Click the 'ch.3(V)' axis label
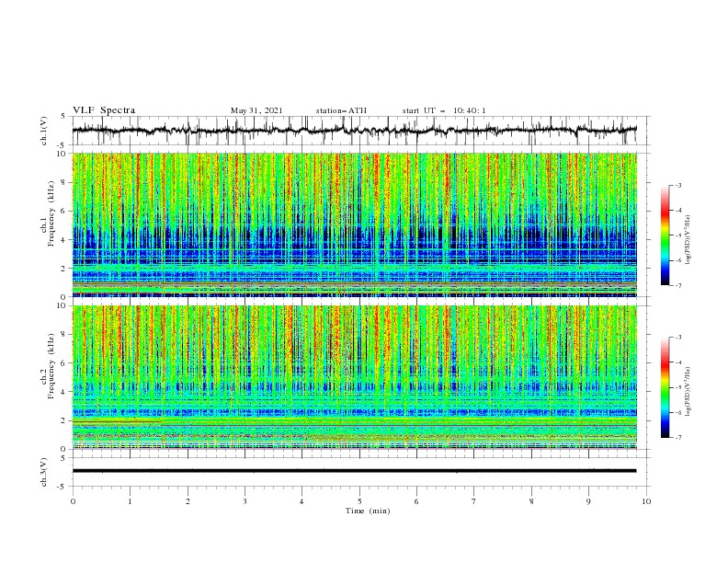The height and width of the screenshot is (563, 728). coord(44,472)
